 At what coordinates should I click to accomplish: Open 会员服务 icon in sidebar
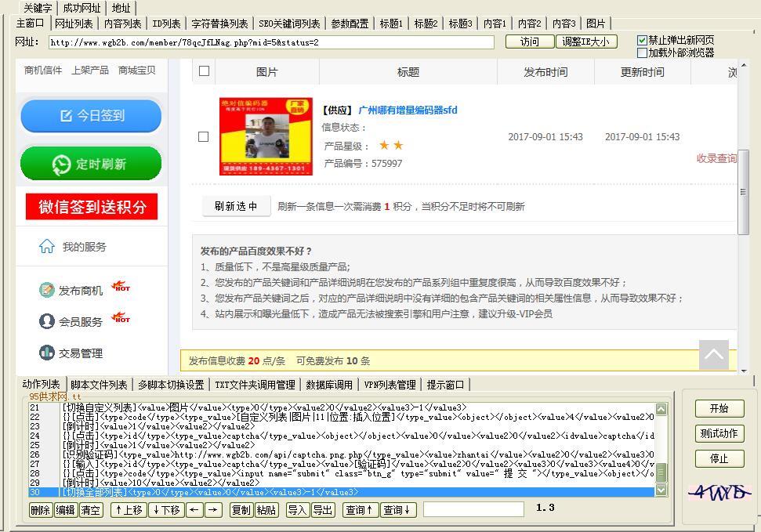[46, 321]
